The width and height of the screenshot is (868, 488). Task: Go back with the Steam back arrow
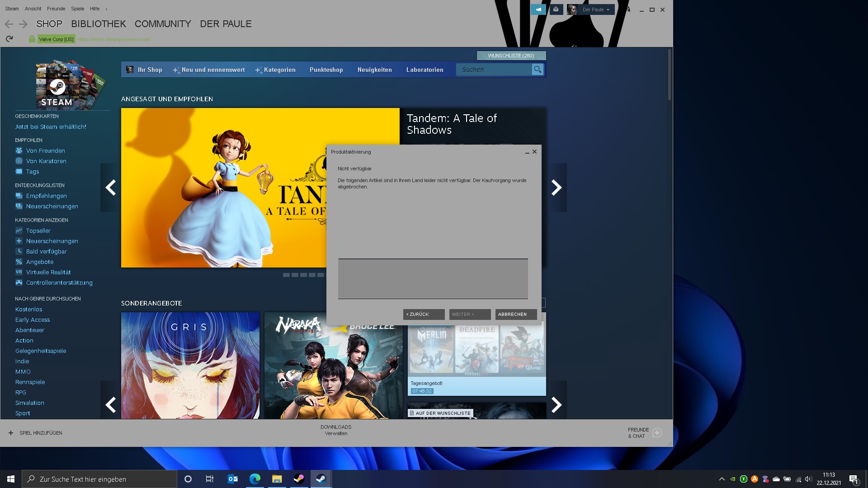(9, 24)
